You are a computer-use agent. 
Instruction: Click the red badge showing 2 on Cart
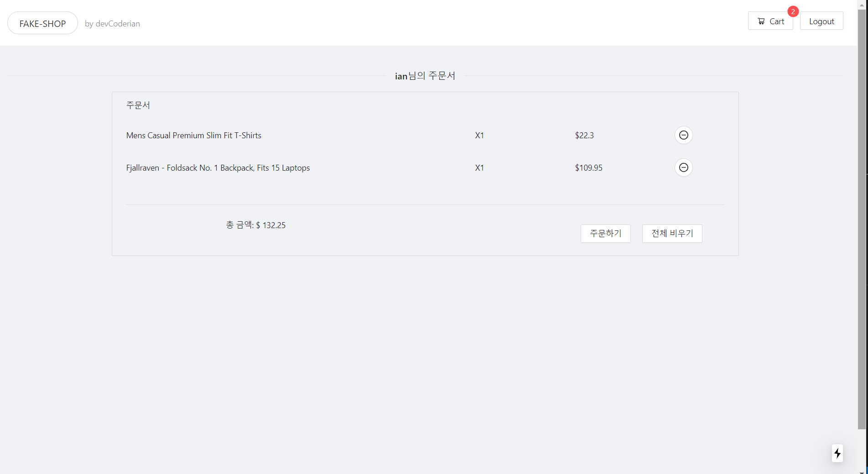click(793, 12)
